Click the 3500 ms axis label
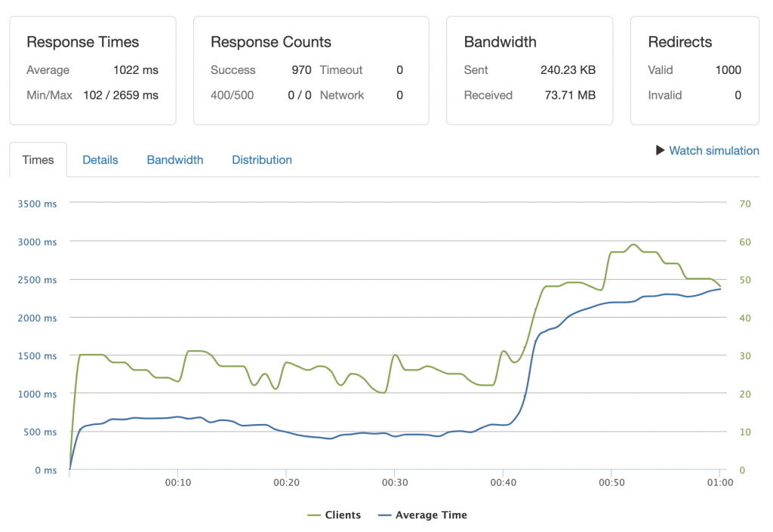 coord(37,204)
